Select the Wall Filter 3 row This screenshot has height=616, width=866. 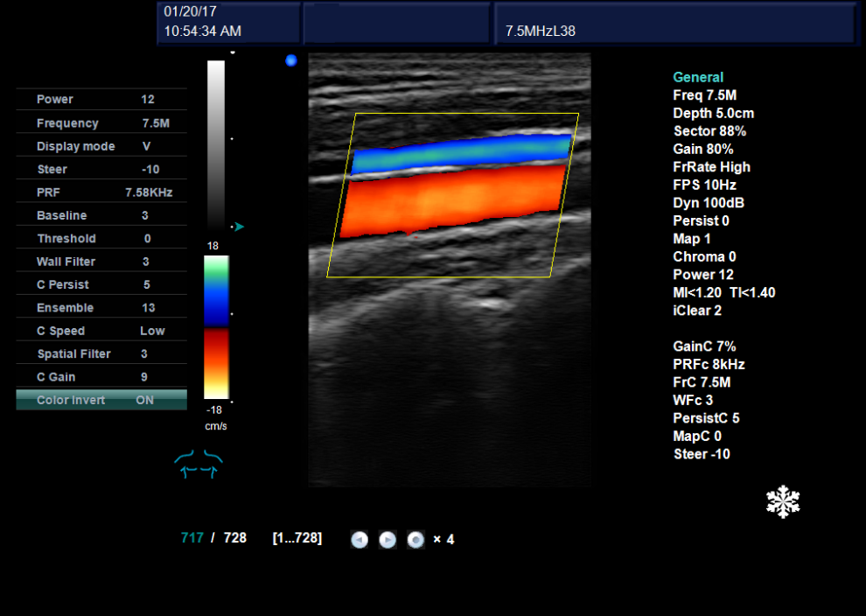coord(101,262)
